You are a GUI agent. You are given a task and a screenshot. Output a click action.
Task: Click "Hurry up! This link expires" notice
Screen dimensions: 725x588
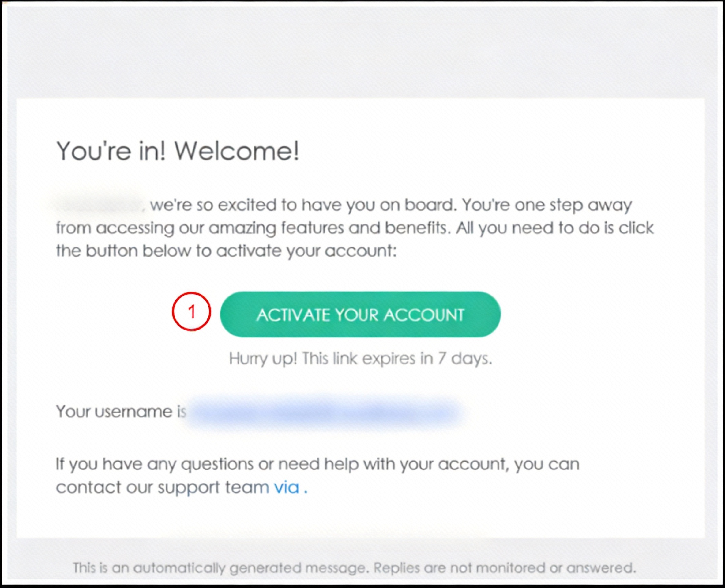(360, 358)
